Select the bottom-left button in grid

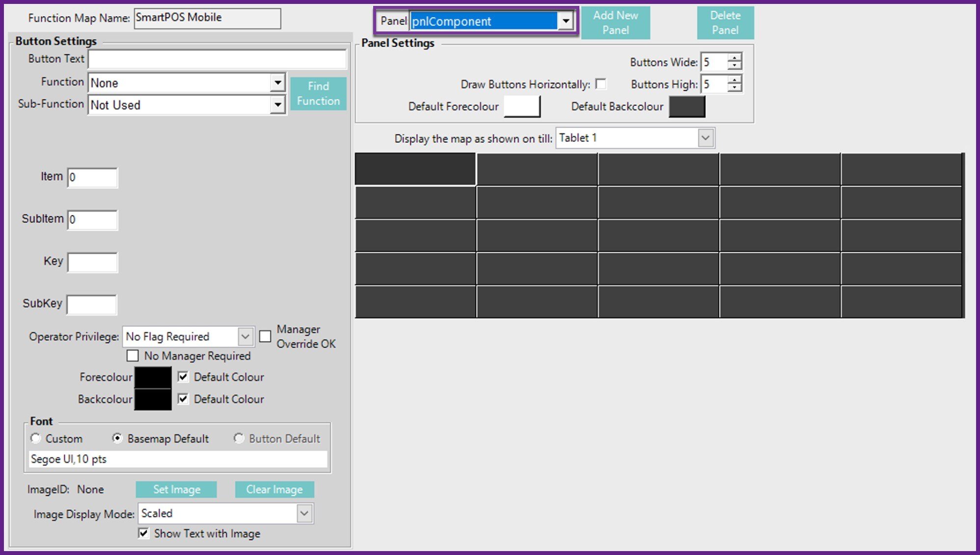pos(415,302)
